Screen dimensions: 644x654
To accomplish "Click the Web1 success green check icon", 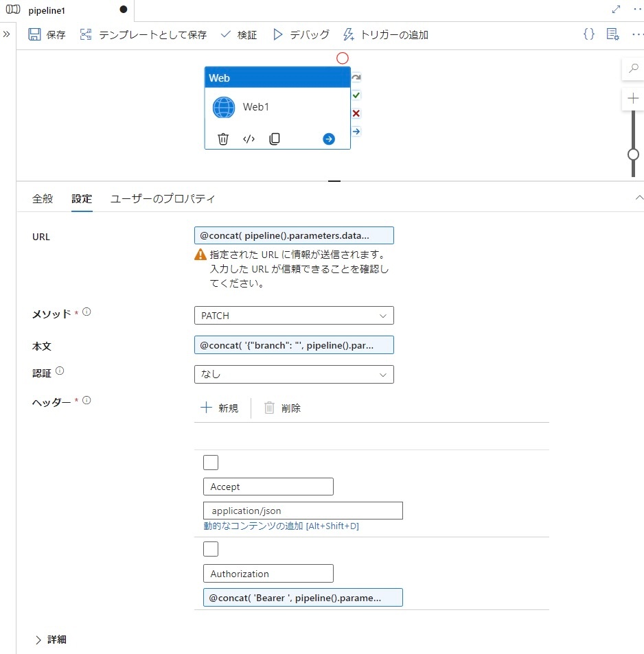I will coord(356,95).
